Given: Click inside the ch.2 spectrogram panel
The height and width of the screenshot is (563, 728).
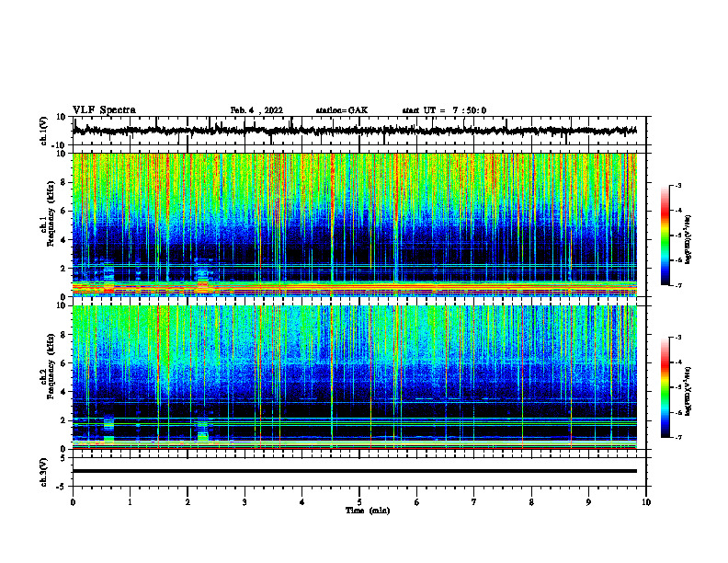Looking at the screenshot, I should (354, 377).
